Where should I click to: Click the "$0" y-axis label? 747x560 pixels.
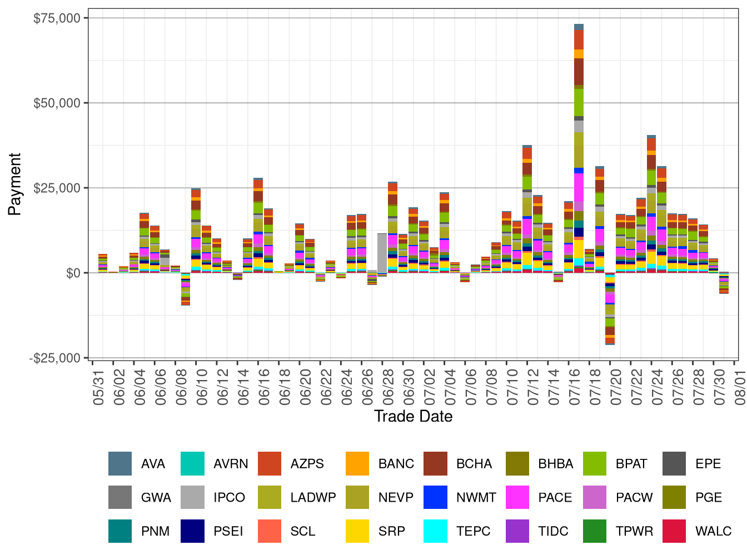(73, 273)
